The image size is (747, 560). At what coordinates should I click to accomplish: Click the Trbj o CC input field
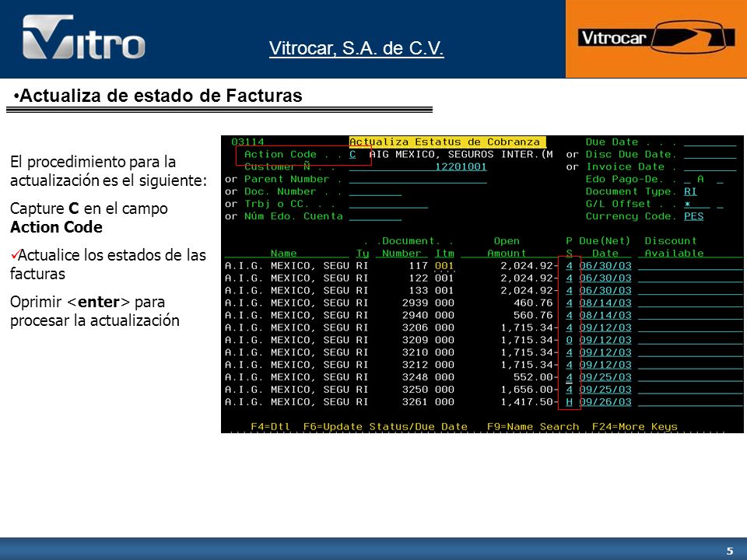(388, 205)
